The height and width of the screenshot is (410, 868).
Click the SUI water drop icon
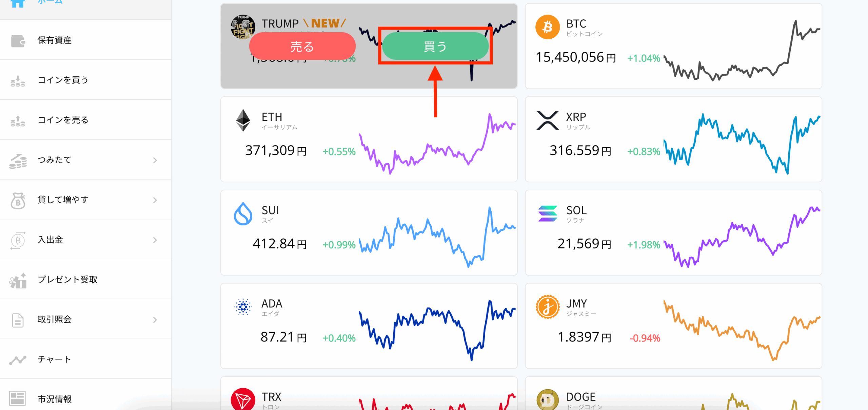click(243, 214)
